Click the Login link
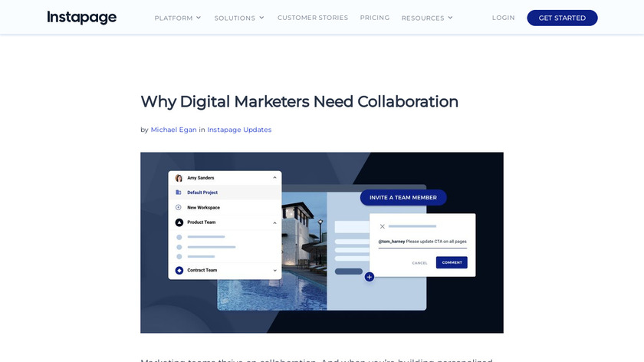The width and height of the screenshot is (644, 362). 503,18
